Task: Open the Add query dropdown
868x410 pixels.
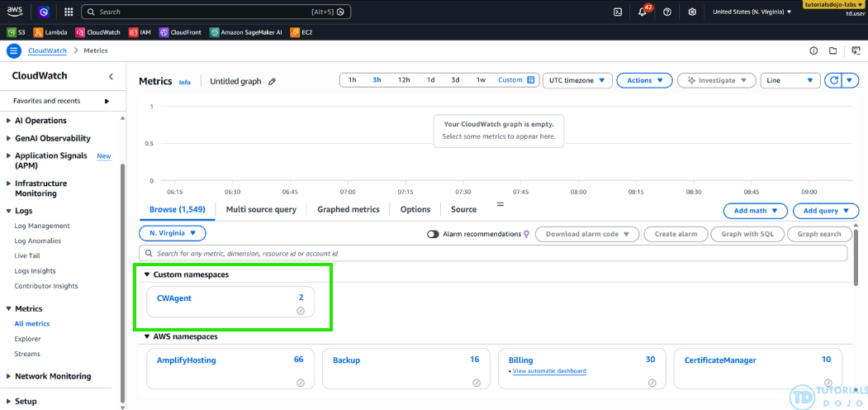Action: (x=826, y=211)
